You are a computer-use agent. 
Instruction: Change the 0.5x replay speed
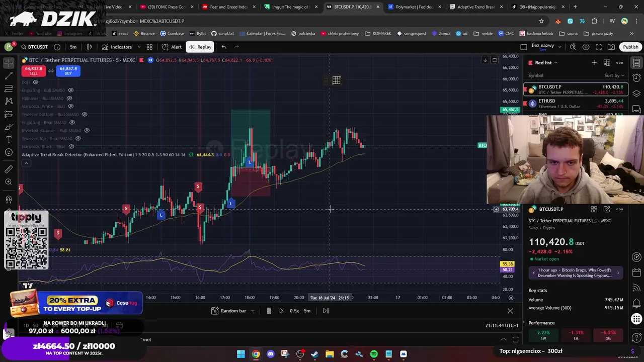(294, 311)
